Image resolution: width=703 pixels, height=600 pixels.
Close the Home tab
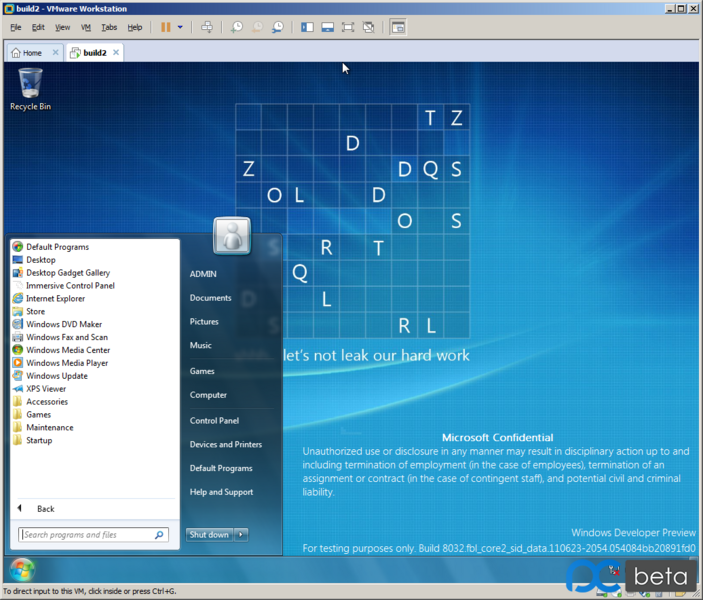point(56,52)
